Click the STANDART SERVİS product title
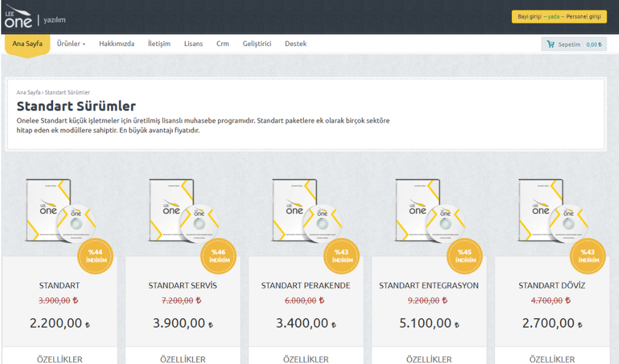Image resolution: width=619 pixels, height=364 pixels. (182, 286)
